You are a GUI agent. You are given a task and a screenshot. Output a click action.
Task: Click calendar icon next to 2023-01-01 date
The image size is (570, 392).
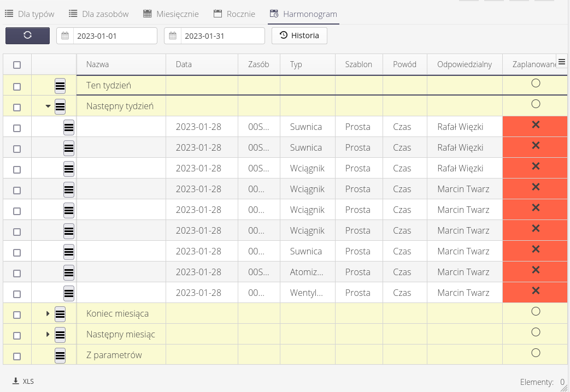coord(65,36)
